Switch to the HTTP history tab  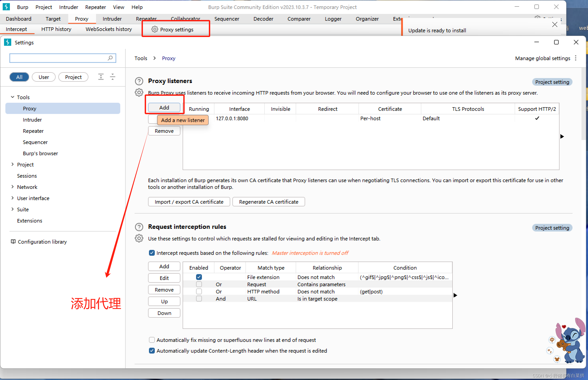point(56,29)
